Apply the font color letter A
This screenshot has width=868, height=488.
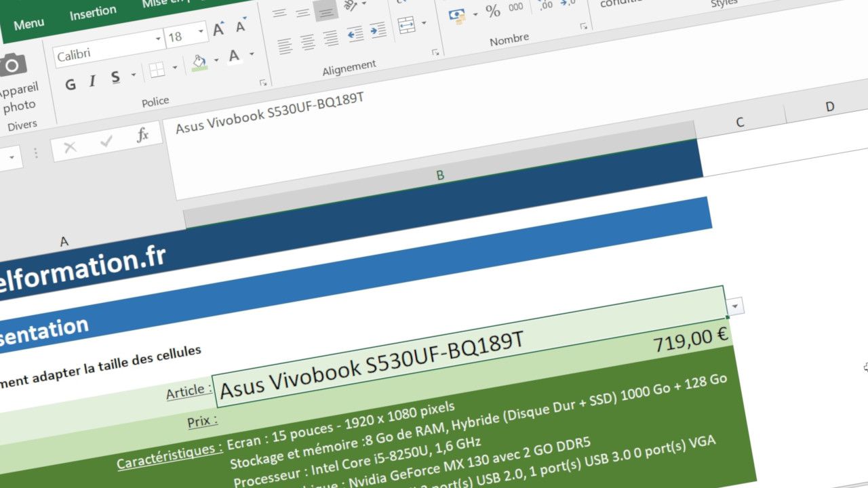click(234, 56)
